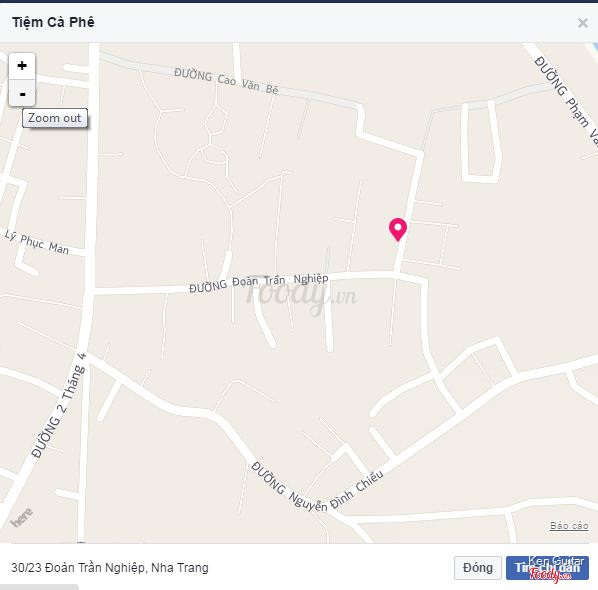Image resolution: width=598 pixels, height=590 pixels.
Task: Click the Đóng button
Action: (x=477, y=567)
